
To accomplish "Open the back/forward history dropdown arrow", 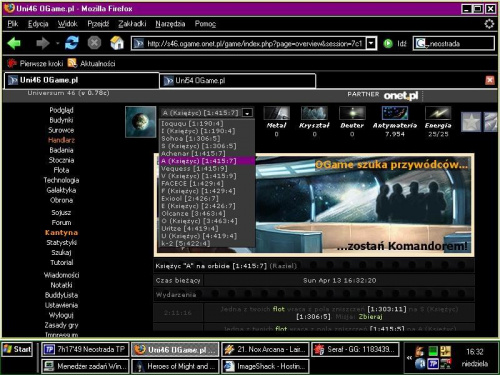I will (x=57, y=43).
